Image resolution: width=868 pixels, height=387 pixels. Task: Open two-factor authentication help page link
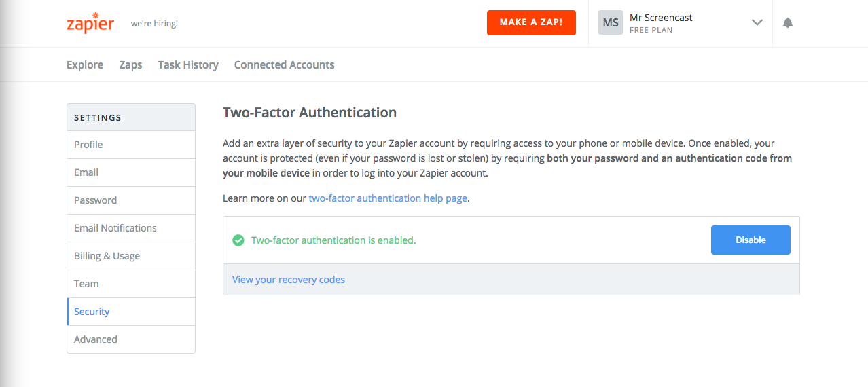pos(388,198)
